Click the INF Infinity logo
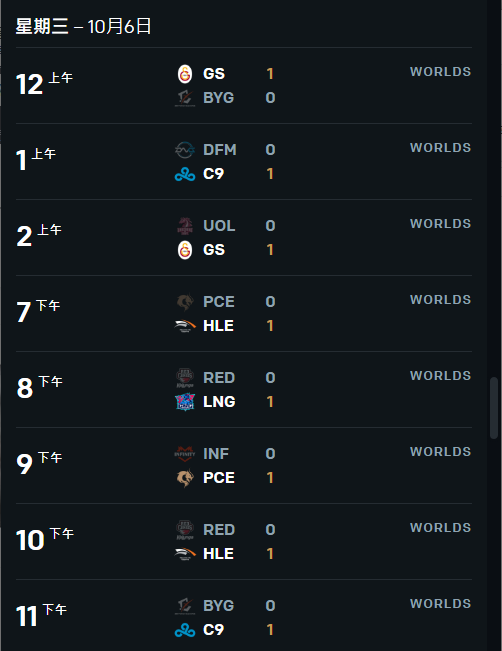Screen dimensions: 502x651 [x=185, y=454]
